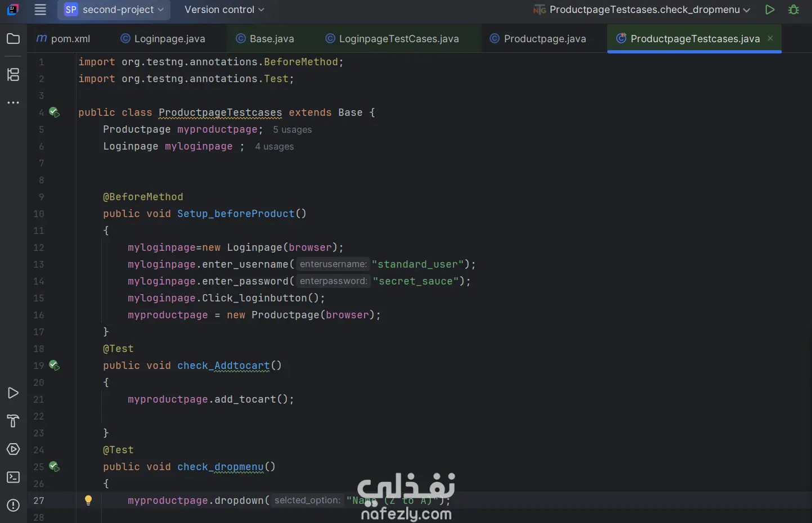This screenshot has width=812, height=523.
Task: Open the Services tool window
Action: (x=13, y=449)
